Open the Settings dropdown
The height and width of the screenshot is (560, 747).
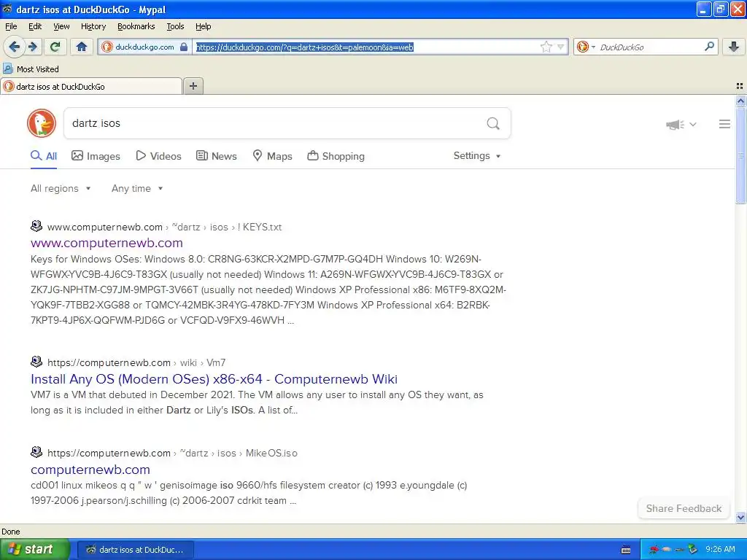(477, 156)
